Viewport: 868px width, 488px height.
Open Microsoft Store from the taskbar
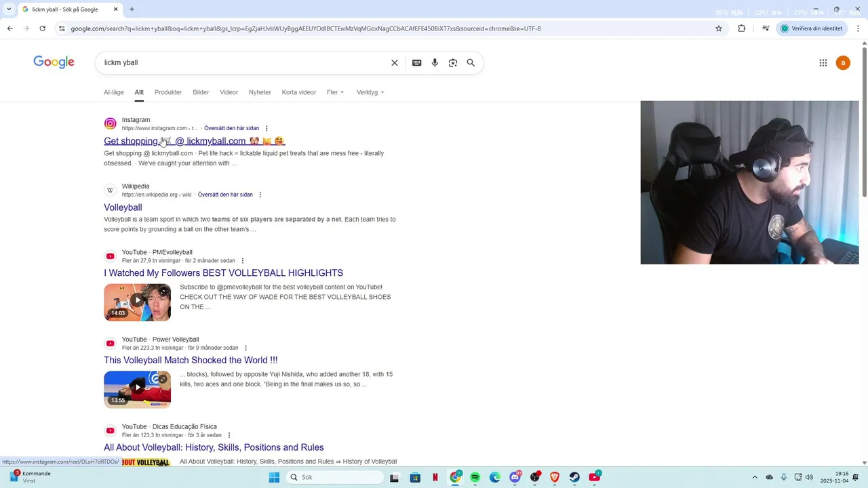415,477
